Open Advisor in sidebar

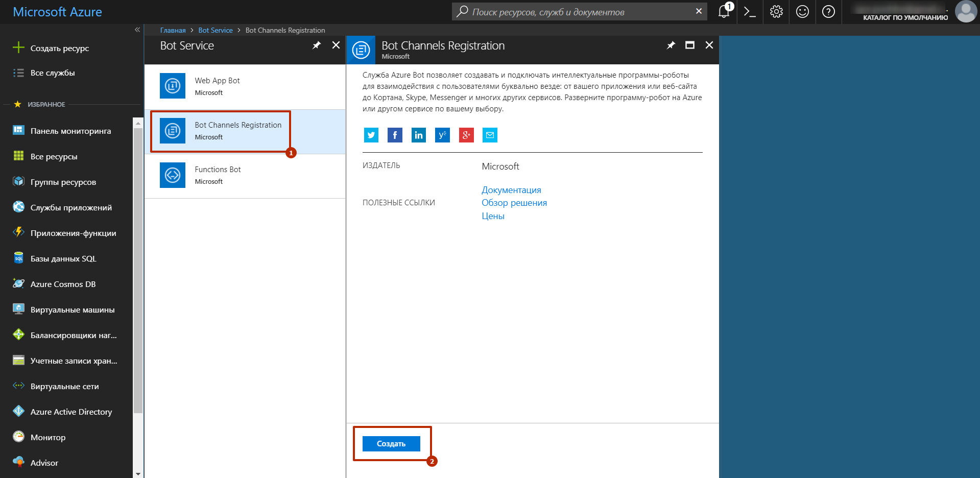44,463
